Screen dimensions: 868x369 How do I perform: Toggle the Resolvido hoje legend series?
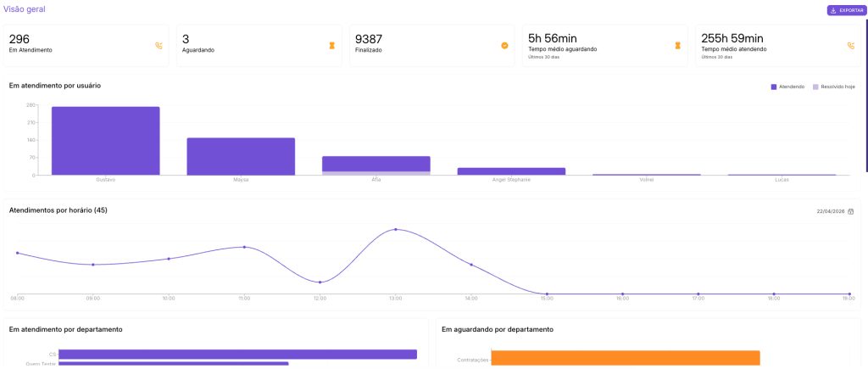click(x=833, y=87)
